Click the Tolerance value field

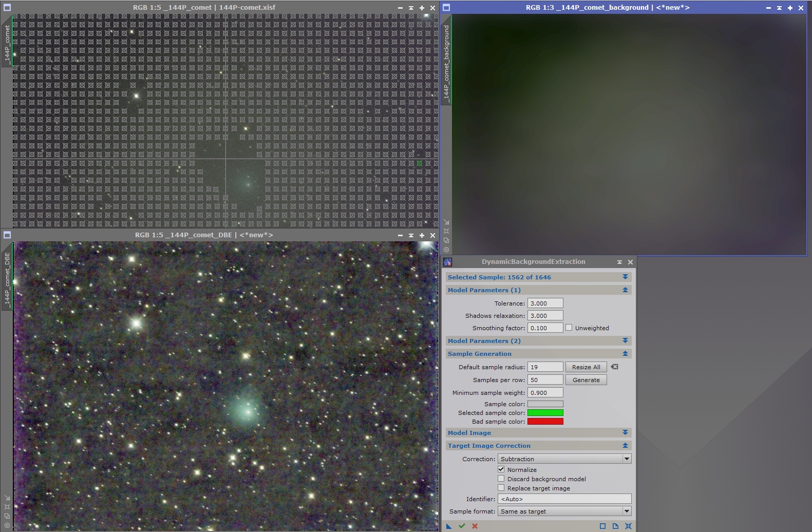click(x=545, y=303)
